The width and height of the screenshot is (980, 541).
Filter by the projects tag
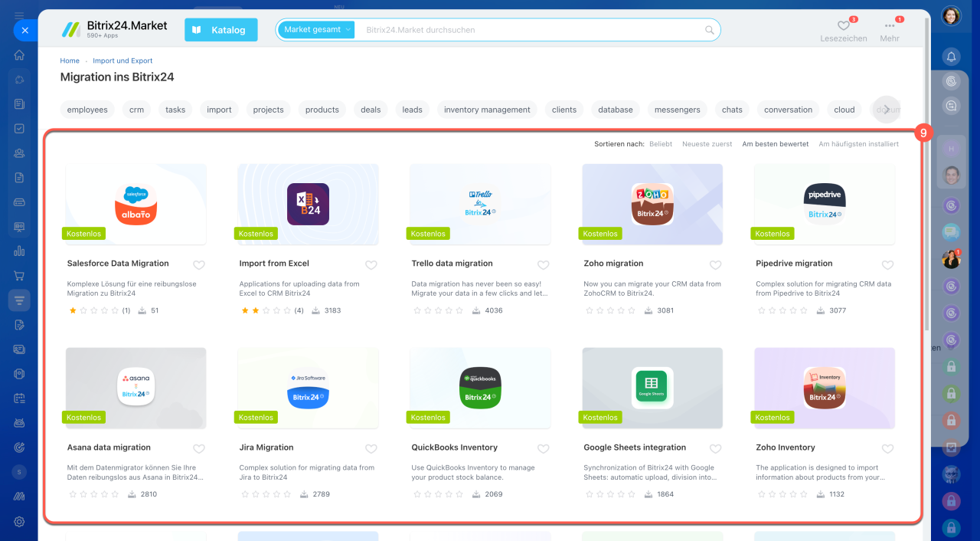pos(268,110)
